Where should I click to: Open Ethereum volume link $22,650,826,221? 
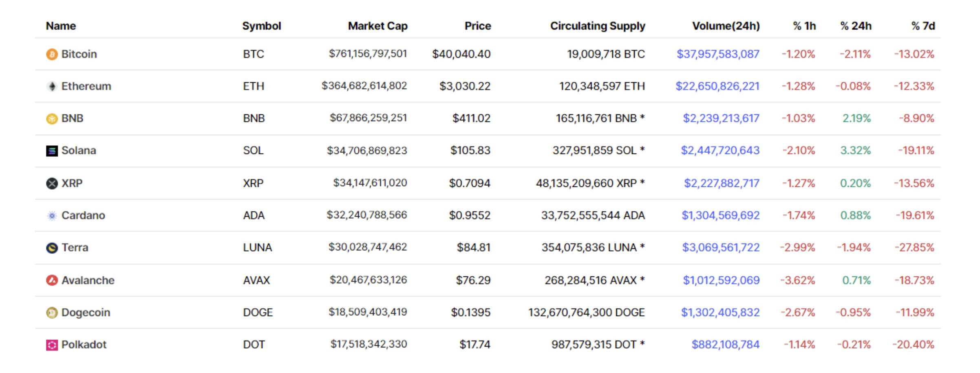pyautogui.click(x=717, y=86)
